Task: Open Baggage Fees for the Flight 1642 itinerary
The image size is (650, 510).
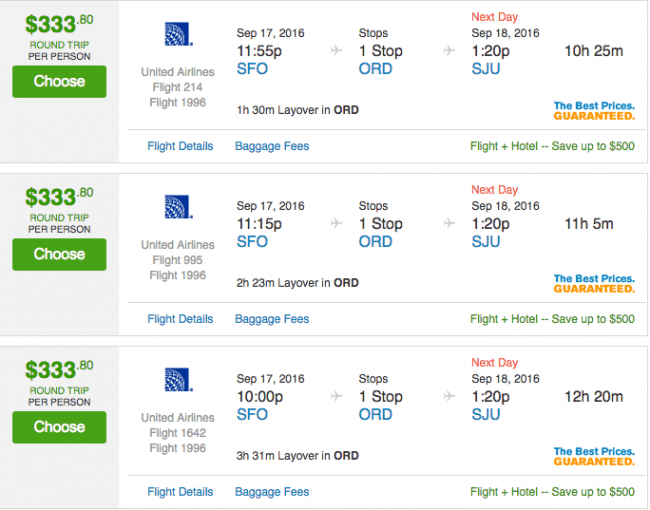Action: pos(272,492)
